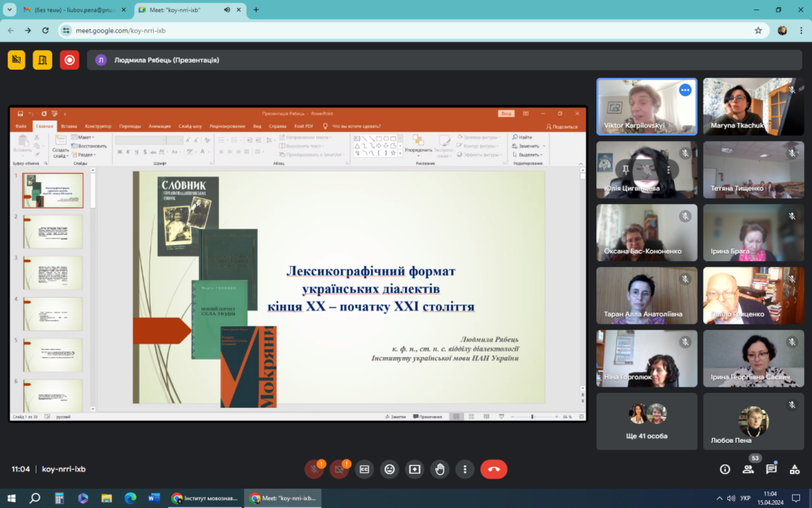Open Meet's three-dot more options menu
This screenshot has width=812, height=508.
click(465, 469)
